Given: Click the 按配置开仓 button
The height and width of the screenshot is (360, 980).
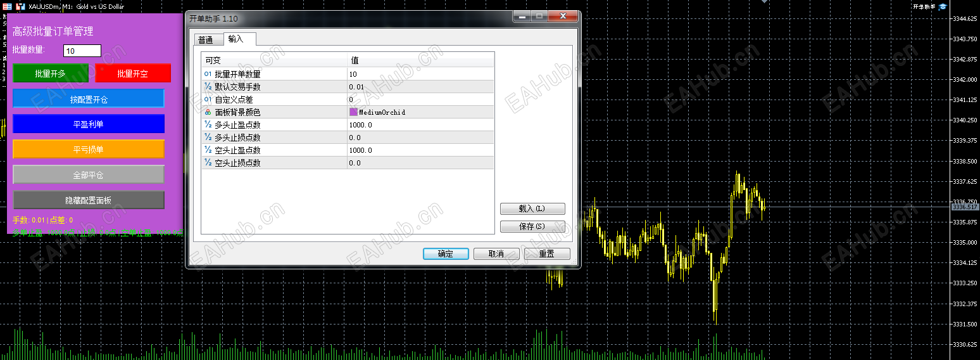Looking at the screenshot, I should 89,98.
